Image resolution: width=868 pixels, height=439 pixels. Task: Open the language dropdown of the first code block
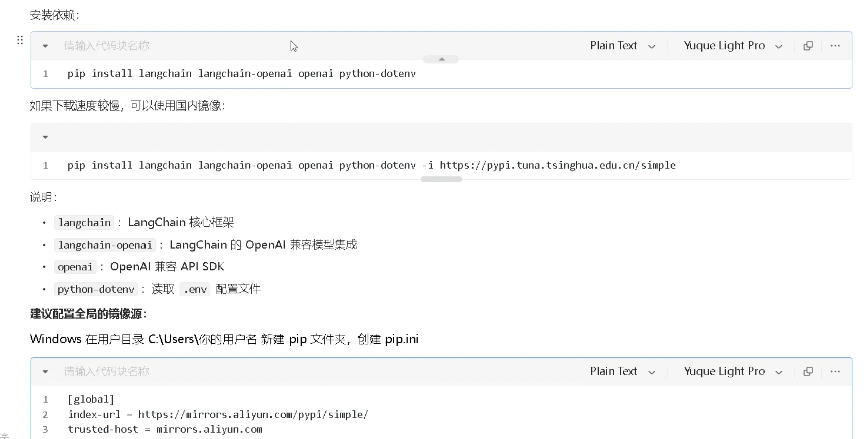click(623, 46)
